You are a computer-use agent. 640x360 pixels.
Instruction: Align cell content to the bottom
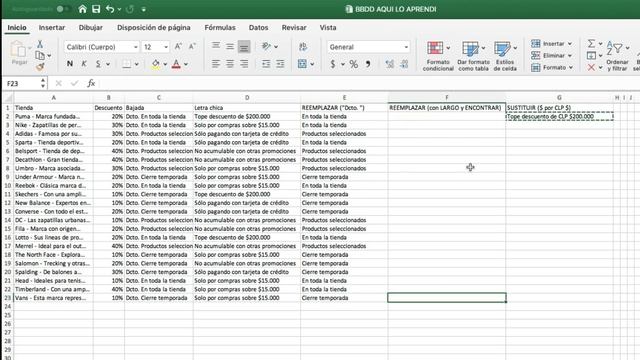[244, 47]
